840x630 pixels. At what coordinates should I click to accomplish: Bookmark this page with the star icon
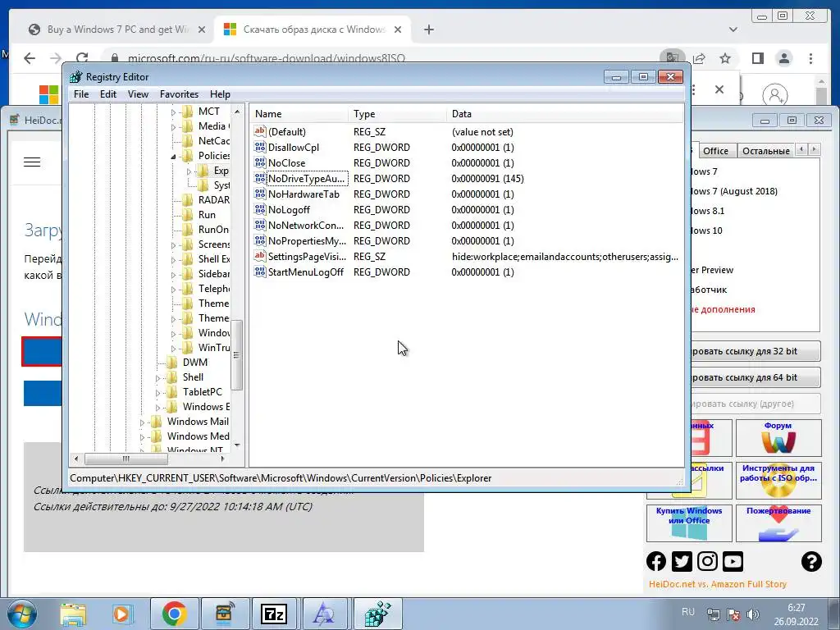tap(725, 58)
